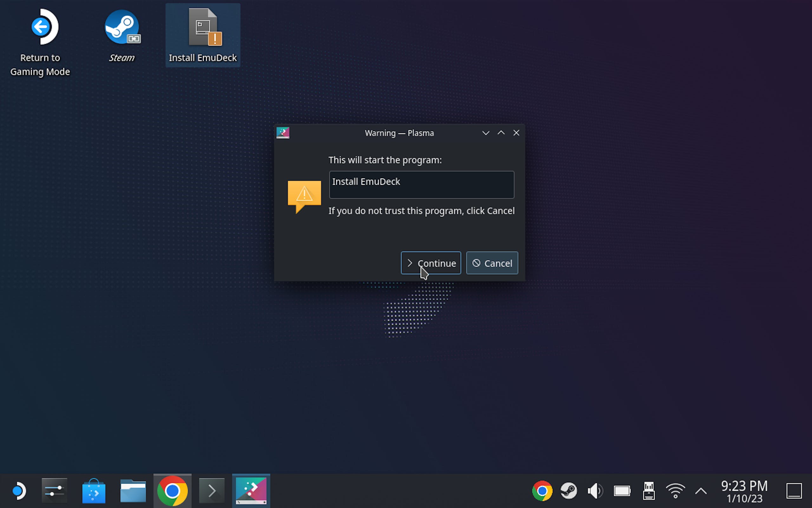
Task: Click the Show Desktop button in taskbar
Action: coord(794,491)
